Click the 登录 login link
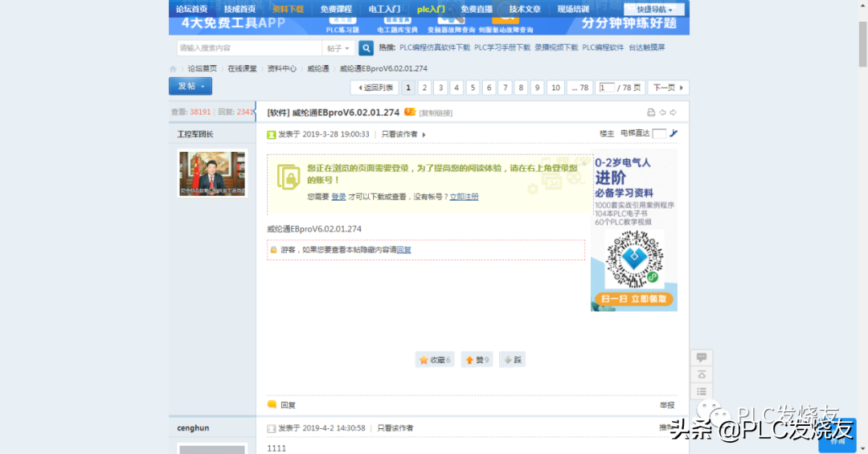The height and width of the screenshot is (454, 868). (338, 197)
